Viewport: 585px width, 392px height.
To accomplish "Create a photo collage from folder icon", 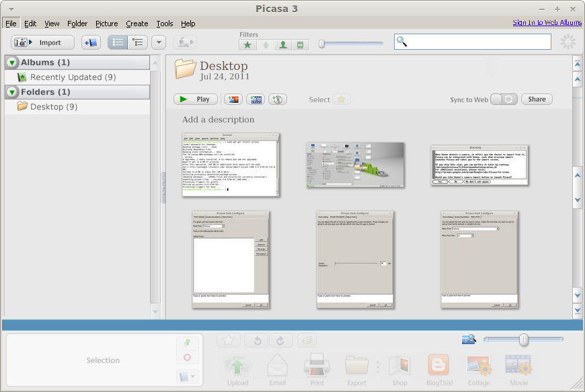I will click(233, 100).
